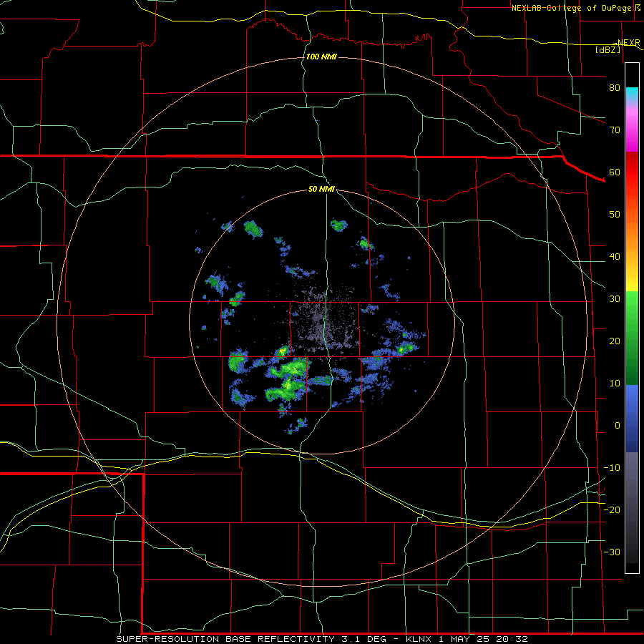The height and width of the screenshot is (644, 644).
Task: Click the 20 value on dBZ scale
Action: coord(615,341)
